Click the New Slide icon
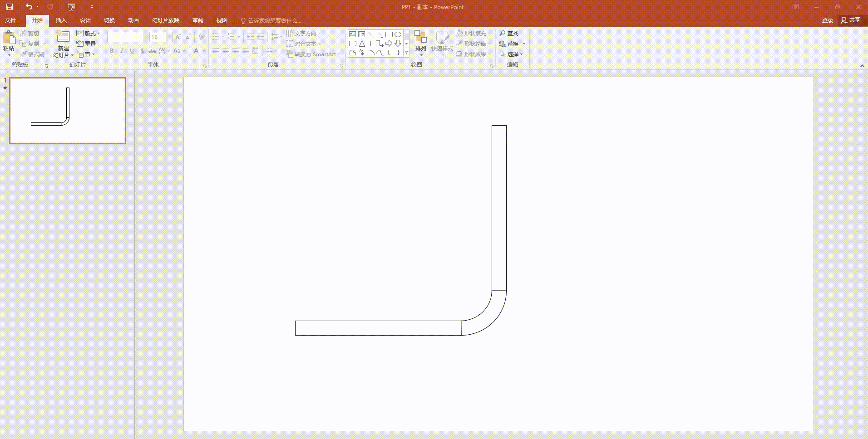Screen dimensions: 868x439 click(x=63, y=37)
